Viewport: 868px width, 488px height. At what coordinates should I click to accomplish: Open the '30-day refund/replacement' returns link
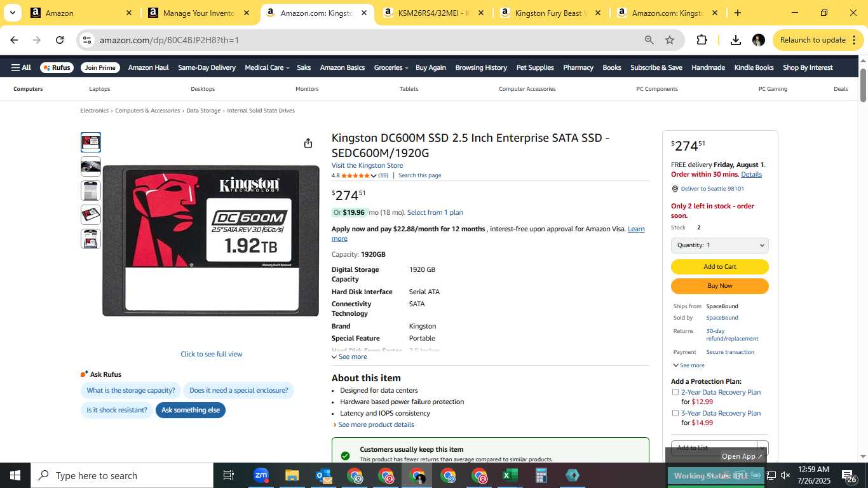coord(732,335)
